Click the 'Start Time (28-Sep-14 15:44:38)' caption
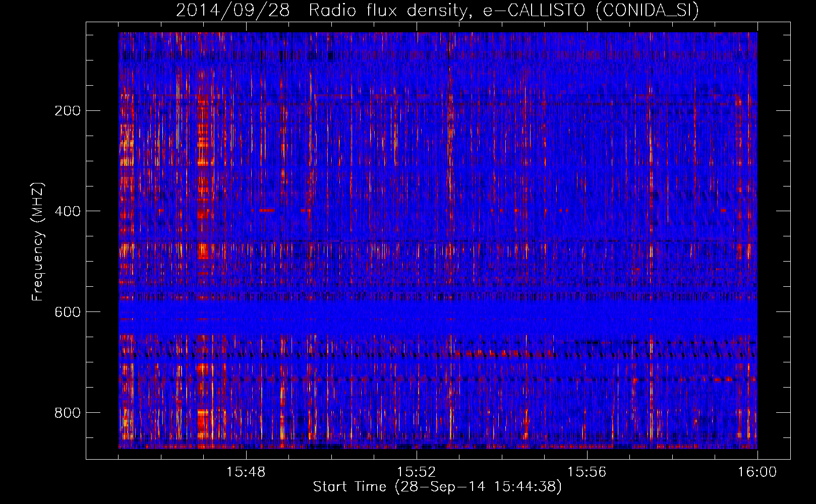 (x=437, y=487)
